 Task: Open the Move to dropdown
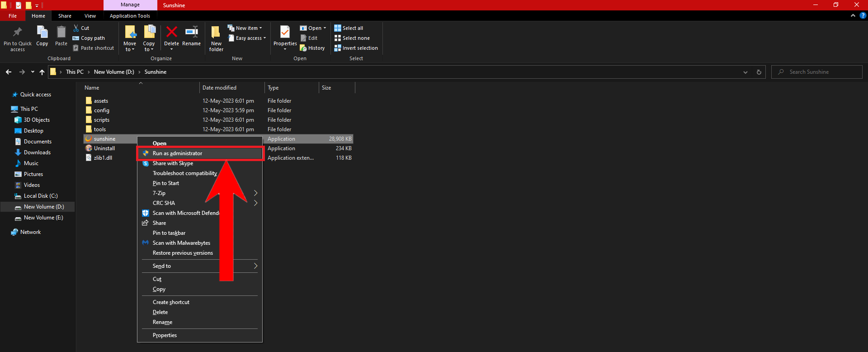pos(130,38)
